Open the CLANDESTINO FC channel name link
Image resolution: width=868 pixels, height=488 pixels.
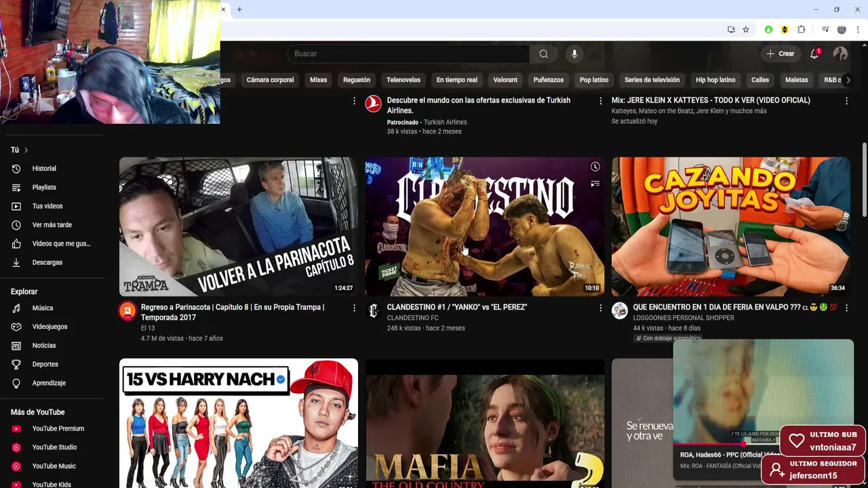coord(412,318)
